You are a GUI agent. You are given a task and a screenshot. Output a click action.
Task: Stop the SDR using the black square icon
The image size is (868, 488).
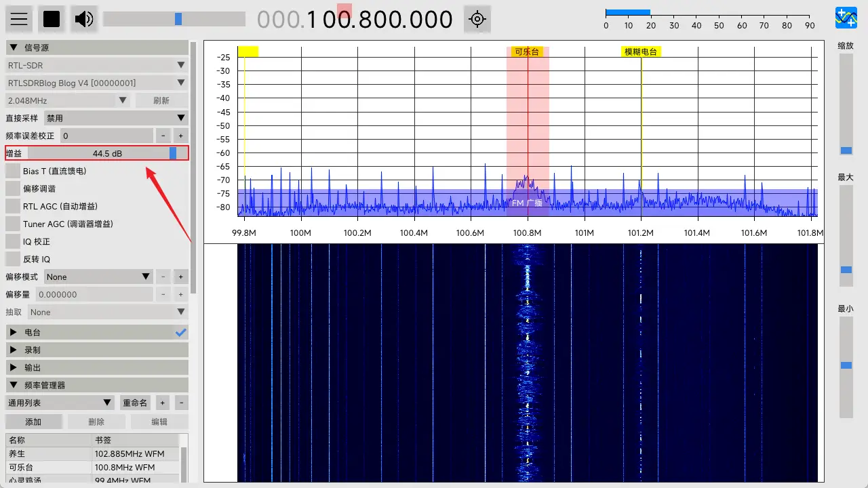coord(51,18)
